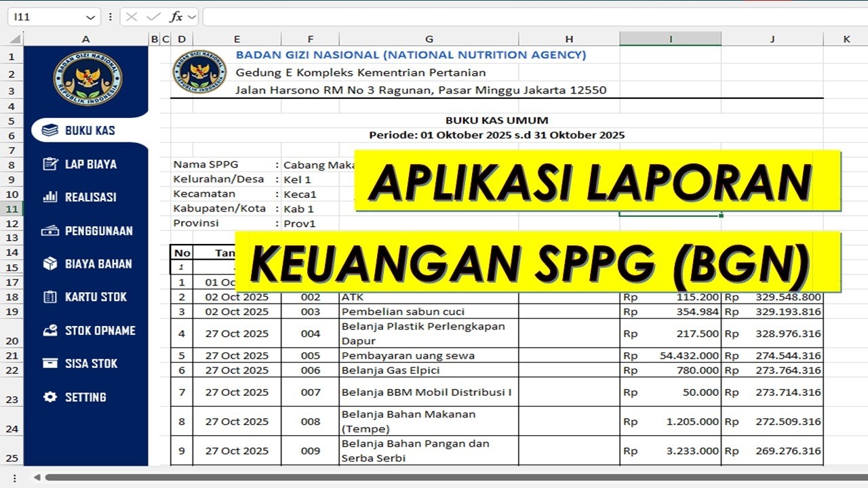This screenshot has width=868, height=488.
Task: Click the LAP BIAYA report icon
Action: pos(50,163)
